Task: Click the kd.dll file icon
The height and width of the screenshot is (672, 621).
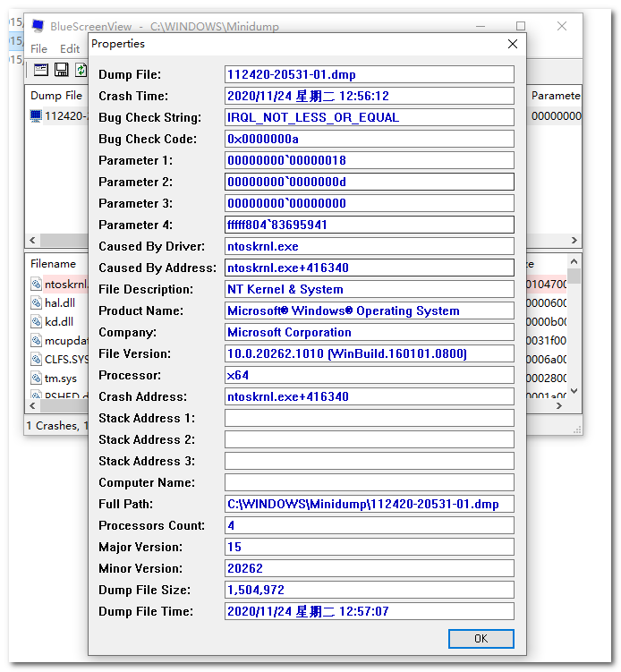Action: point(36,322)
